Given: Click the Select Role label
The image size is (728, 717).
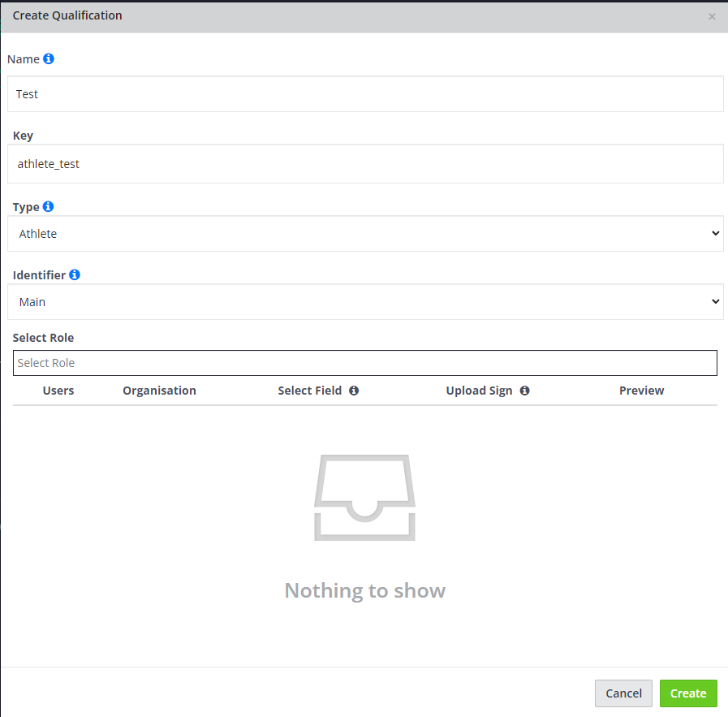Looking at the screenshot, I should tap(43, 338).
